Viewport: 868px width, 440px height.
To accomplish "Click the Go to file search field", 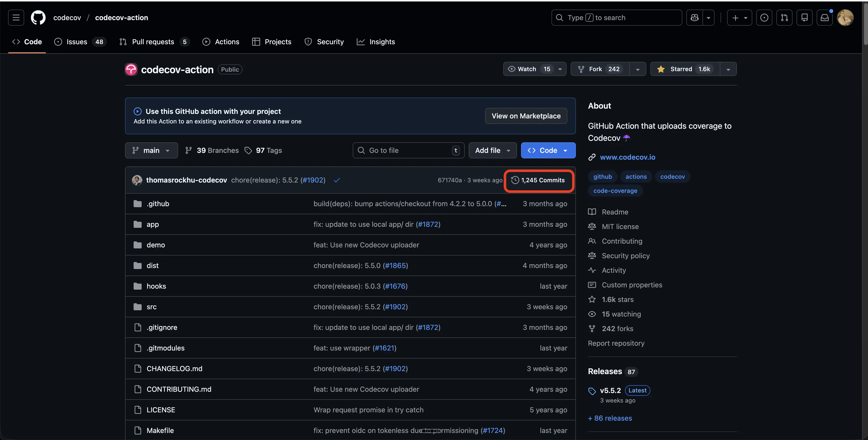I will [x=408, y=151].
